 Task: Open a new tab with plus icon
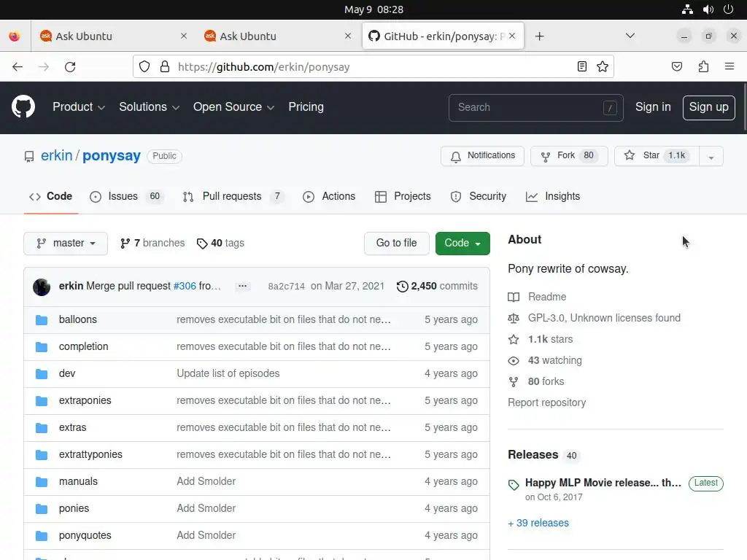[x=539, y=36]
